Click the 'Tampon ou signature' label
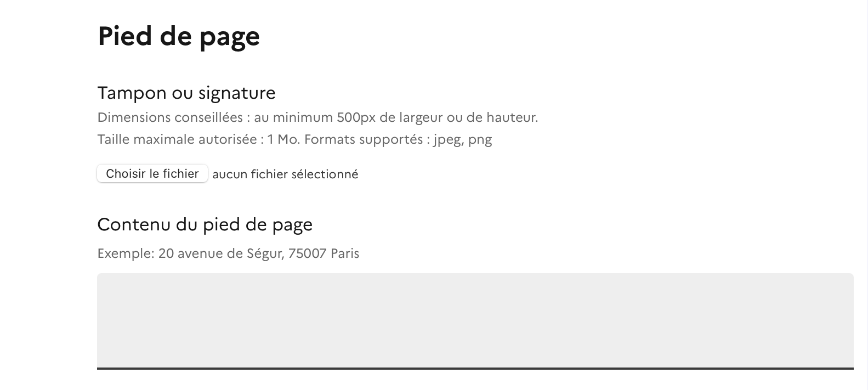The height and width of the screenshot is (390, 868). [x=186, y=93]
